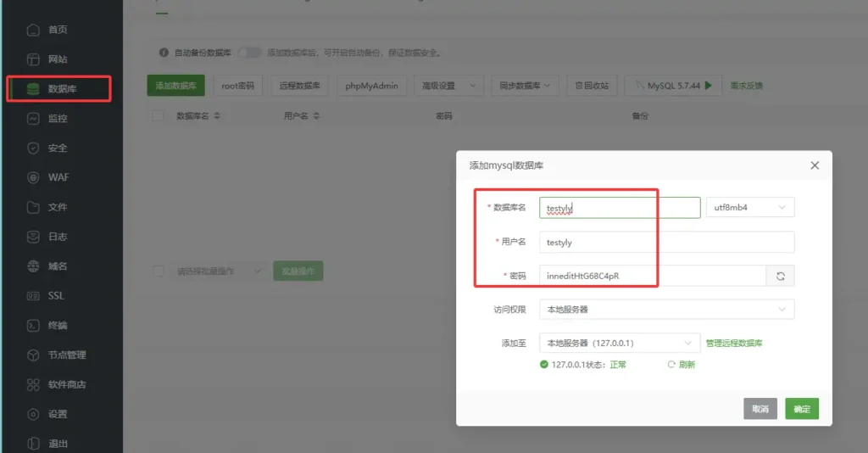Click the 需求反馈 link
Image resolution: width=868 pixels, height=453 pixels.
pos(746,86)
